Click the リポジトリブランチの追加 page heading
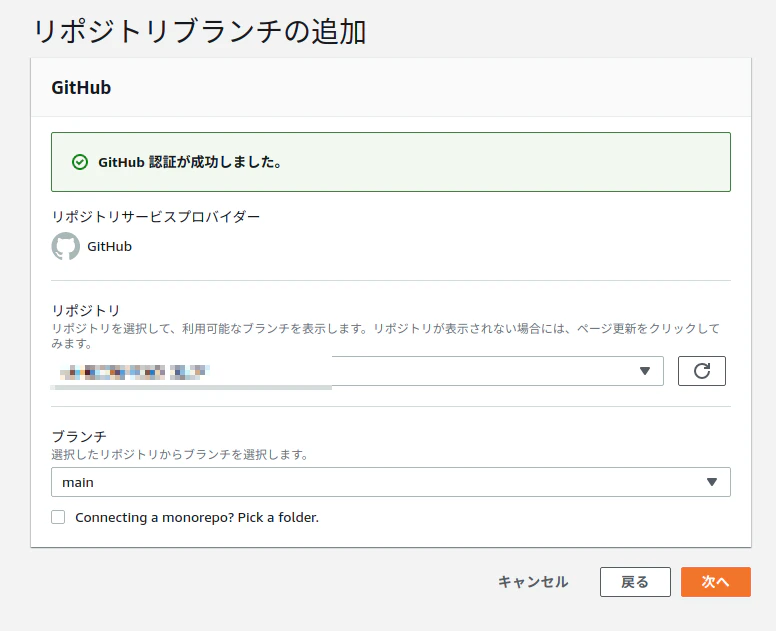 point(200,31)
